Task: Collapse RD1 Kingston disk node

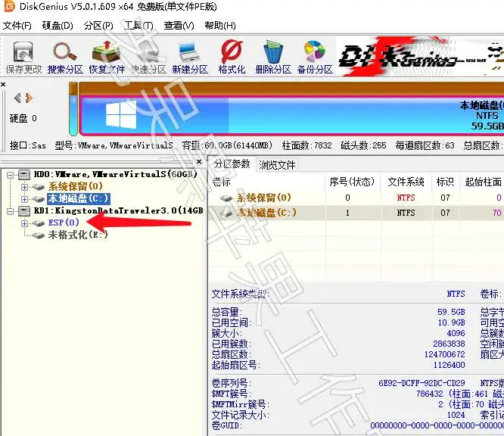Action: pos(11,211)
